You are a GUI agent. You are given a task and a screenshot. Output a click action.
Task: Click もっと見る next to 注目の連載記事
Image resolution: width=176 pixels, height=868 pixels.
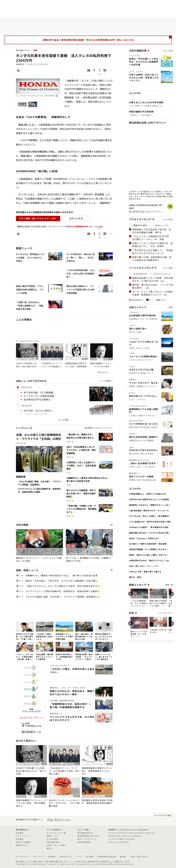pyautogui.click(x=168, y=51)
